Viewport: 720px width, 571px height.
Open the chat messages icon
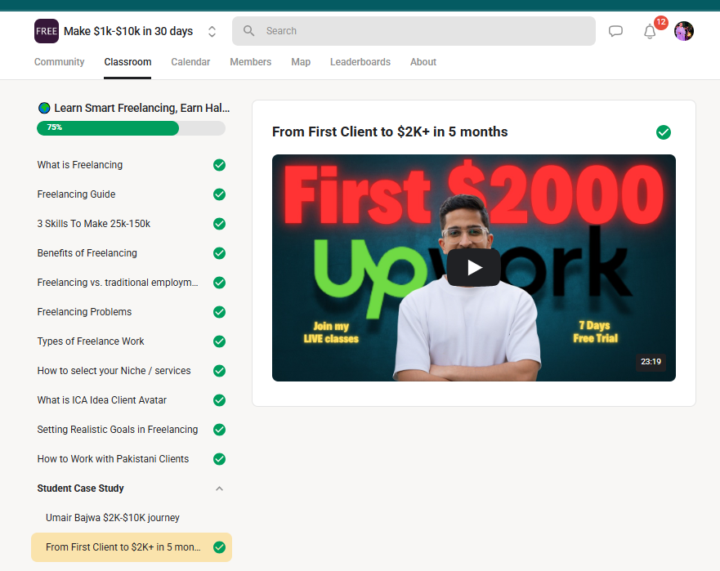point(615,31)
